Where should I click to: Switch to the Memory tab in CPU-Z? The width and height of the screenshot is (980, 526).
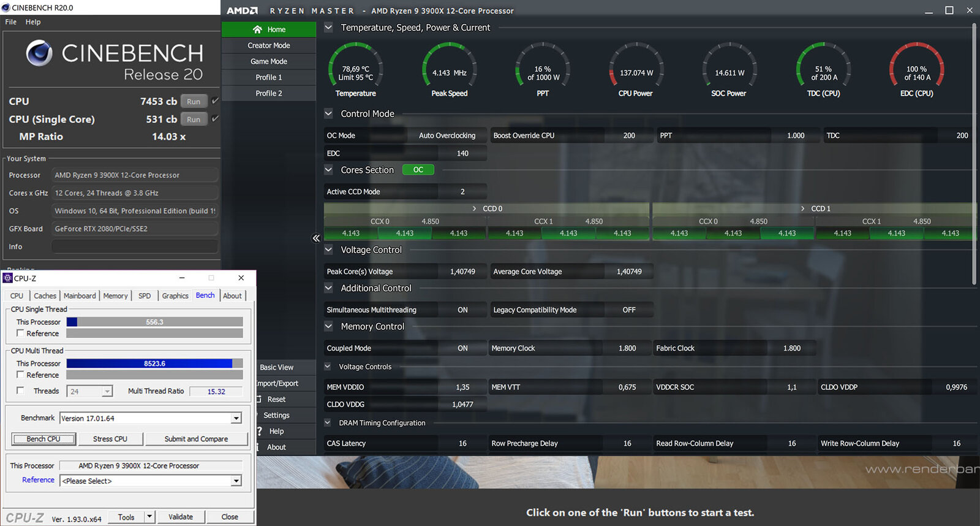115,295
